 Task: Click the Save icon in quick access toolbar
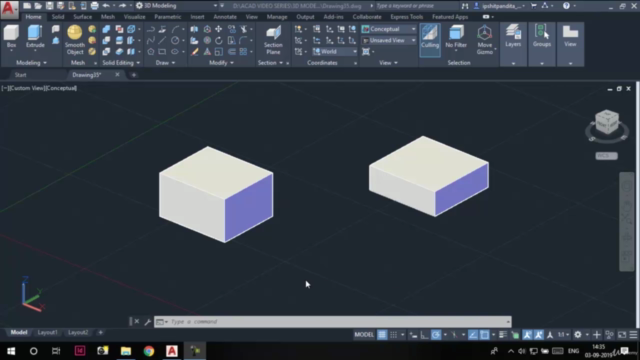(49, 6)
